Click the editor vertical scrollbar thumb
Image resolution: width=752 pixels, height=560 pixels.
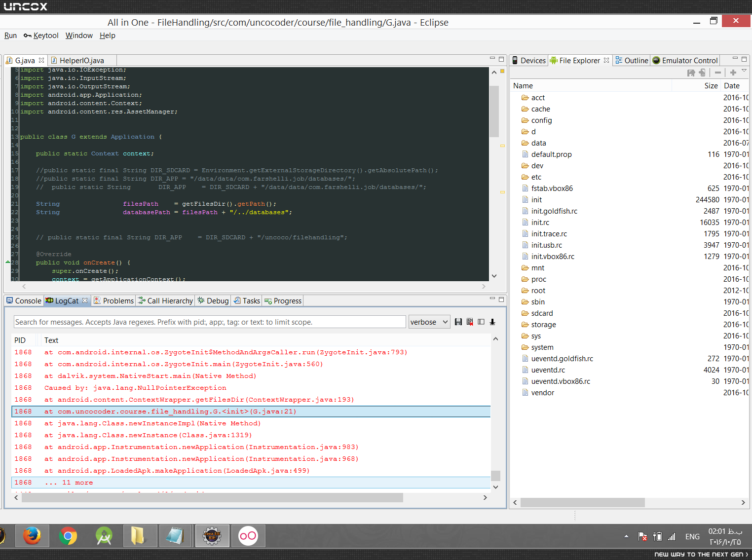494,112
